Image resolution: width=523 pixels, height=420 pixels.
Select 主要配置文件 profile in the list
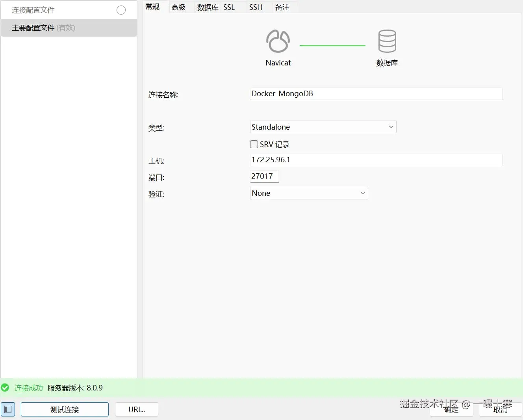coord(69,28)
